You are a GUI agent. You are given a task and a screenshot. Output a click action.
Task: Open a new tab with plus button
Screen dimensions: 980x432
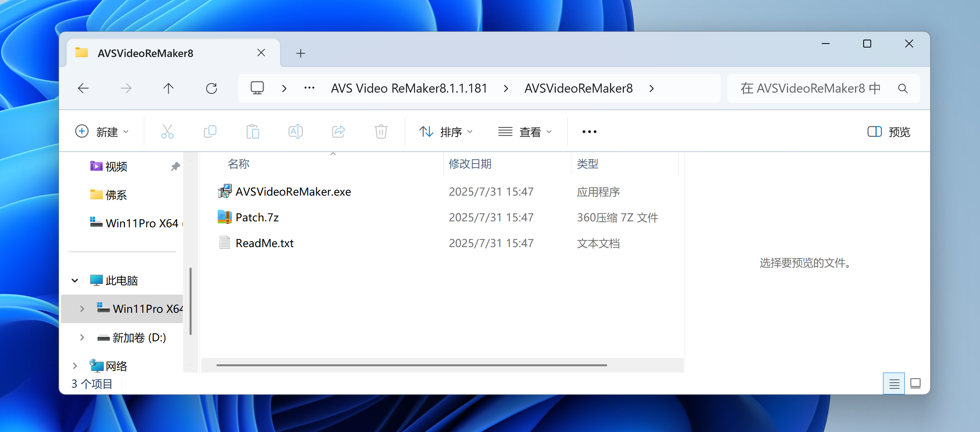point(300,53)
